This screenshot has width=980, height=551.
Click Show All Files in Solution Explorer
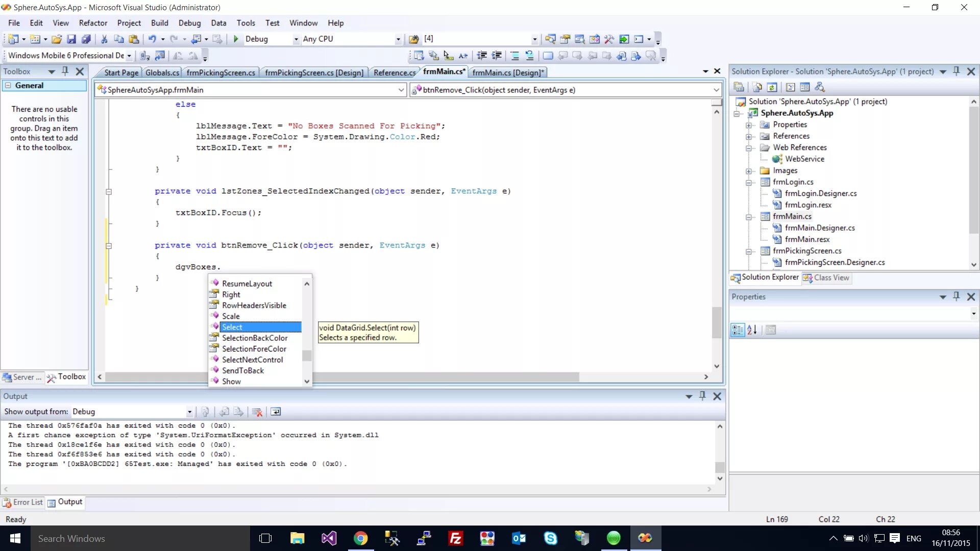click(757, 87)
